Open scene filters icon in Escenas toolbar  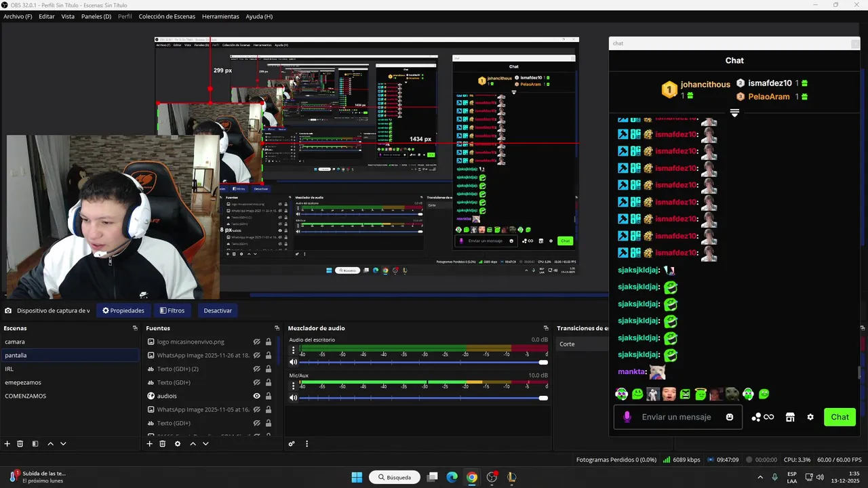(x=35, y=444)
